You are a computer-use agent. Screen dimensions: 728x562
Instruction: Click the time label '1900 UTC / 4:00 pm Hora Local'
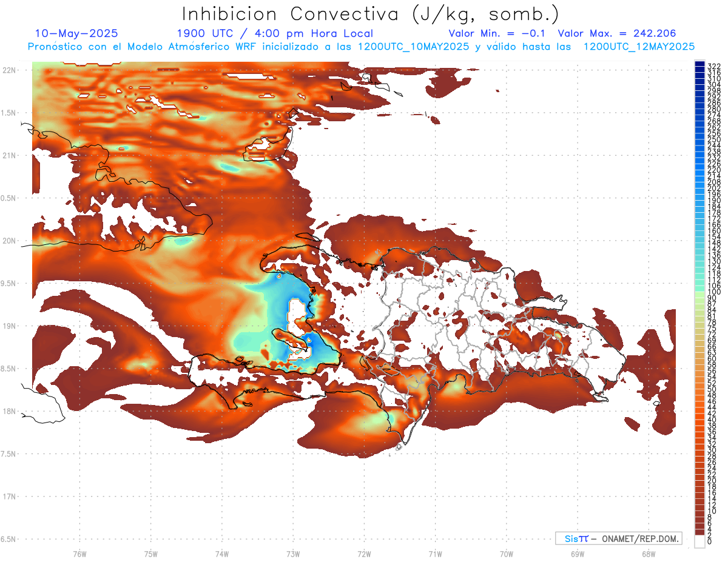pos(275,33)
